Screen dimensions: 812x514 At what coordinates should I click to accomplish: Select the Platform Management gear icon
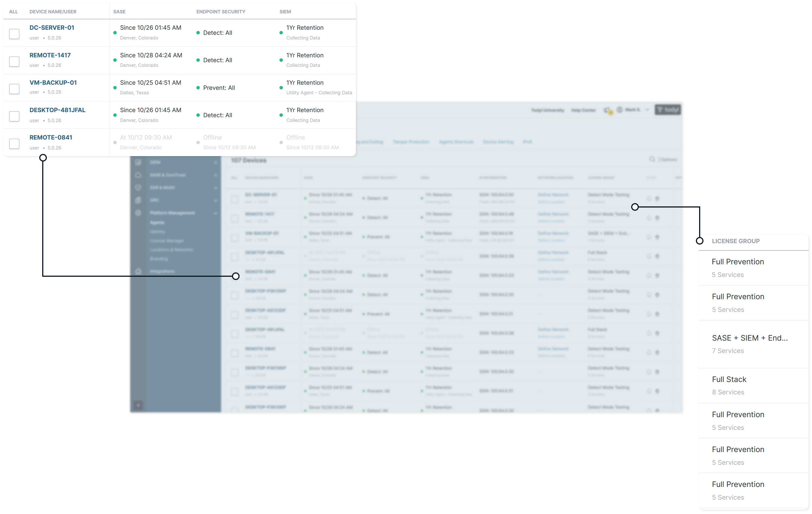138,213
